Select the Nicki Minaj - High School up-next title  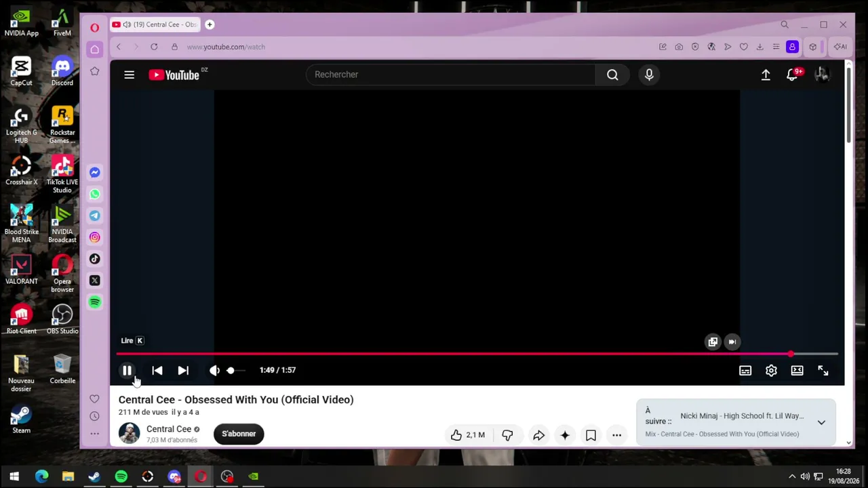coord(742,416)
